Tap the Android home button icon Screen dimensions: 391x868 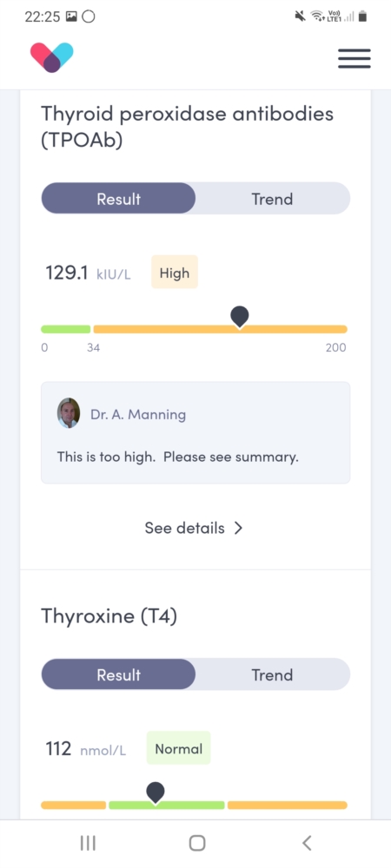(x=197, y=843)
